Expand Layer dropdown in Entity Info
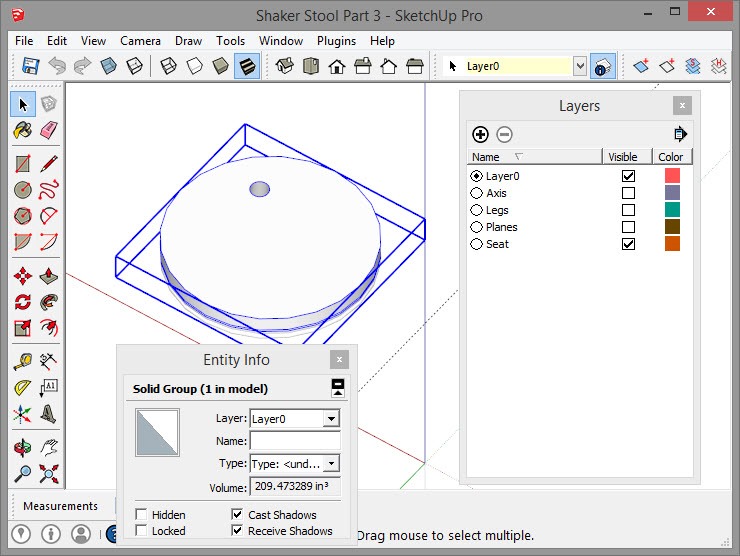740x556 pixels. pos(331,419)
